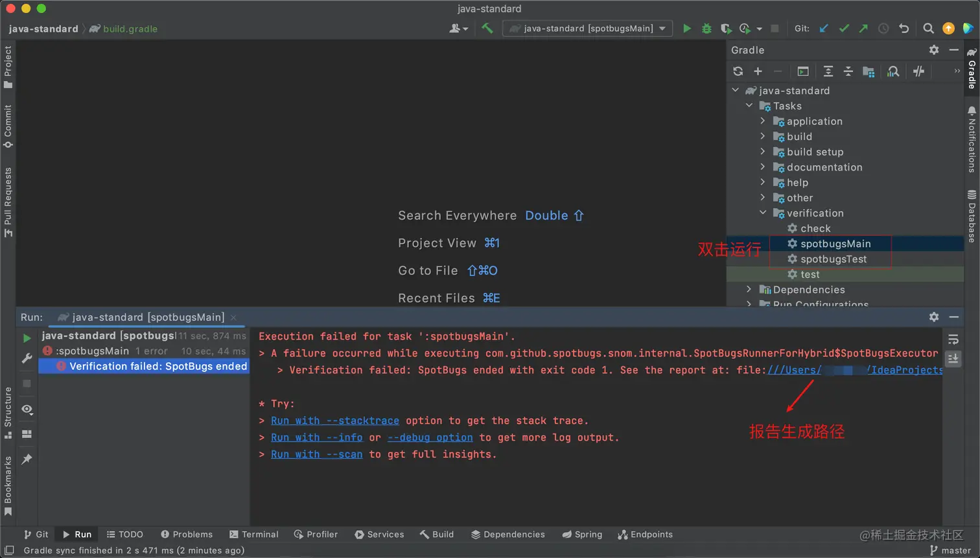Rerun task using Run panel green arrow
Viewport: 980px width, 558px height.
coord(27,338)
